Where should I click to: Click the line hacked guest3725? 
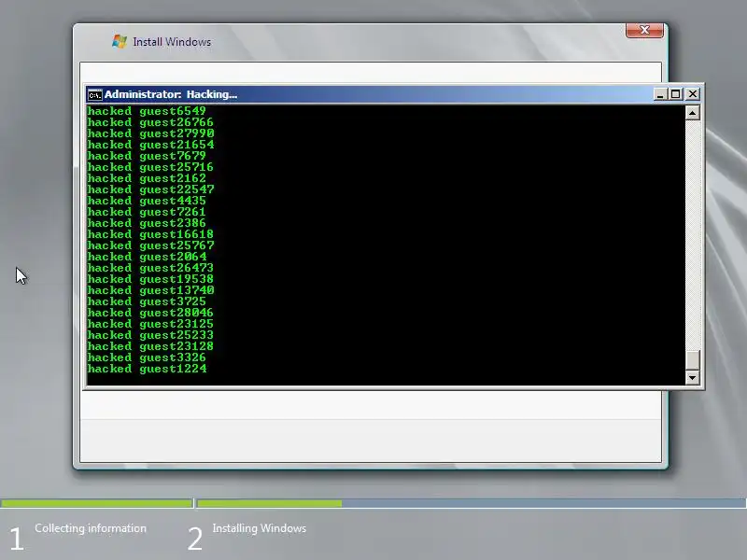[x=147, y=301]
